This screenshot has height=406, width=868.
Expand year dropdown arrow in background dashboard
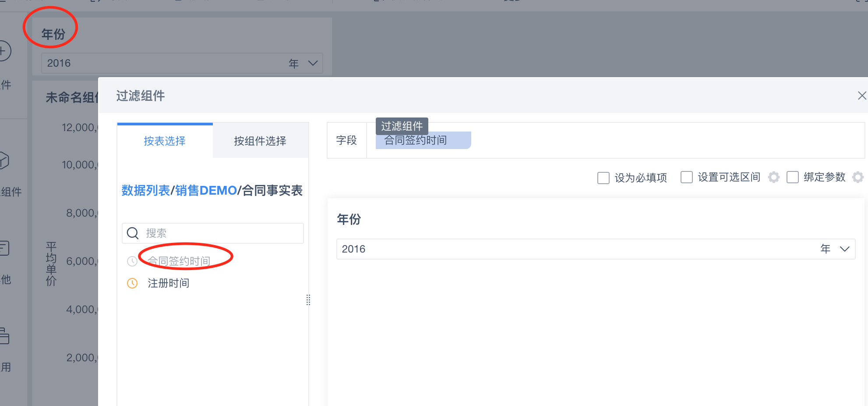click(313, 63)
